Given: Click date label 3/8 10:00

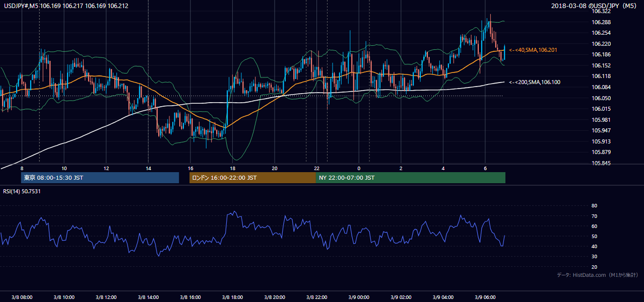Looking at the screenshot, I should tap(63, 297).
